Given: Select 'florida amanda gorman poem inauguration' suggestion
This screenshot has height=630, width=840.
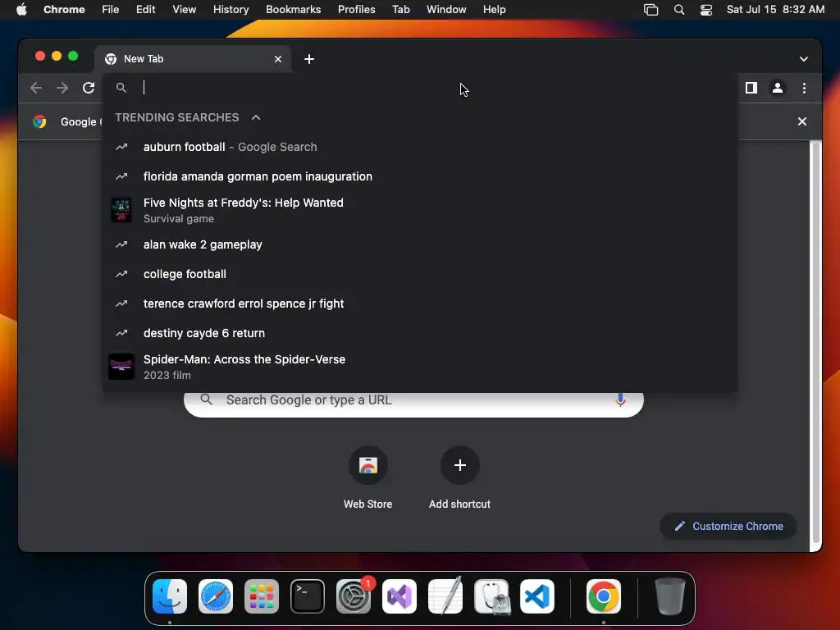Looking at the screenshot, I should coord(420,176).
